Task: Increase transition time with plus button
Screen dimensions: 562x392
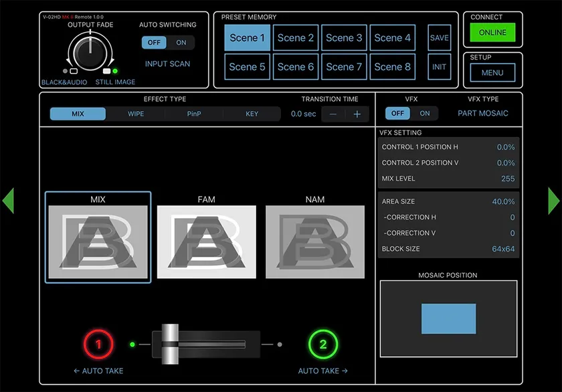Action: pos(357,114)
